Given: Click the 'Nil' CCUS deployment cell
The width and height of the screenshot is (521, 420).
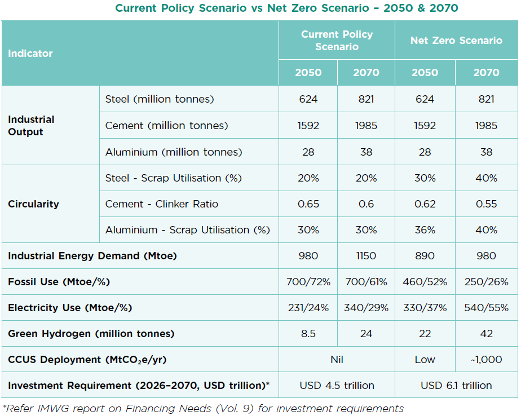Looking at the screenshot, I should pos(337,360).
